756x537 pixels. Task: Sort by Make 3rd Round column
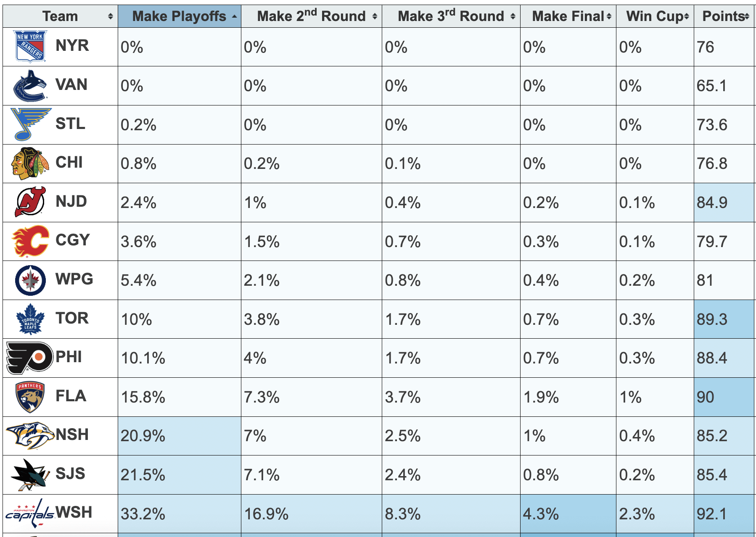(451, 16)
